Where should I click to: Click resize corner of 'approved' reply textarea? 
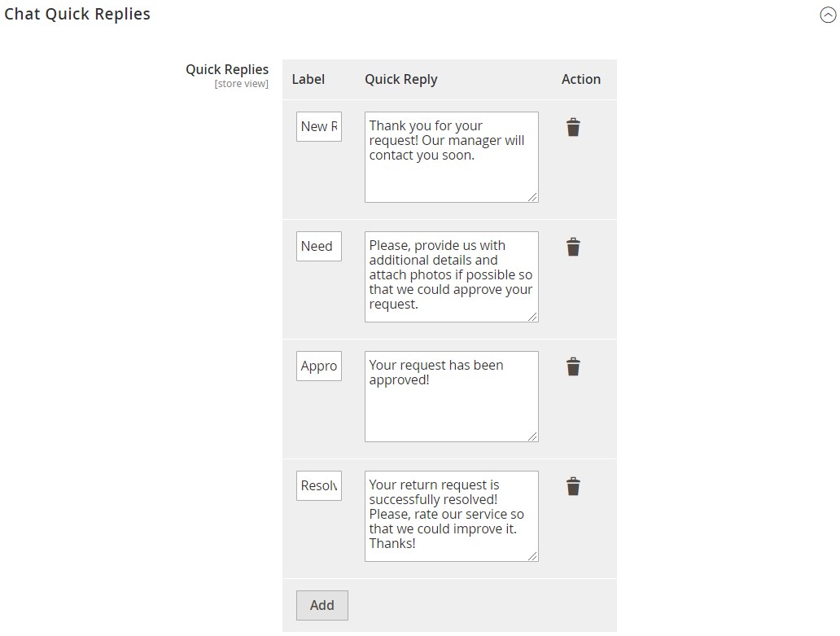[533, 436]
